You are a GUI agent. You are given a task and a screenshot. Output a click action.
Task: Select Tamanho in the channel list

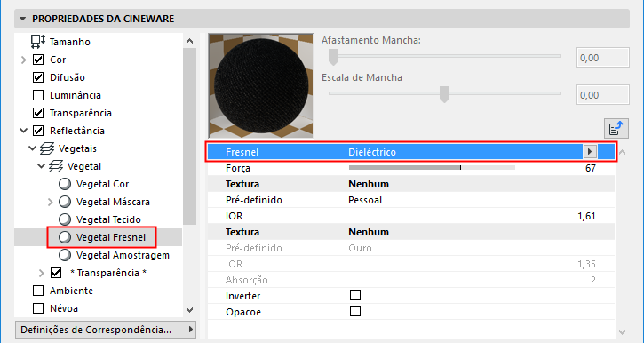coord(70,42)
